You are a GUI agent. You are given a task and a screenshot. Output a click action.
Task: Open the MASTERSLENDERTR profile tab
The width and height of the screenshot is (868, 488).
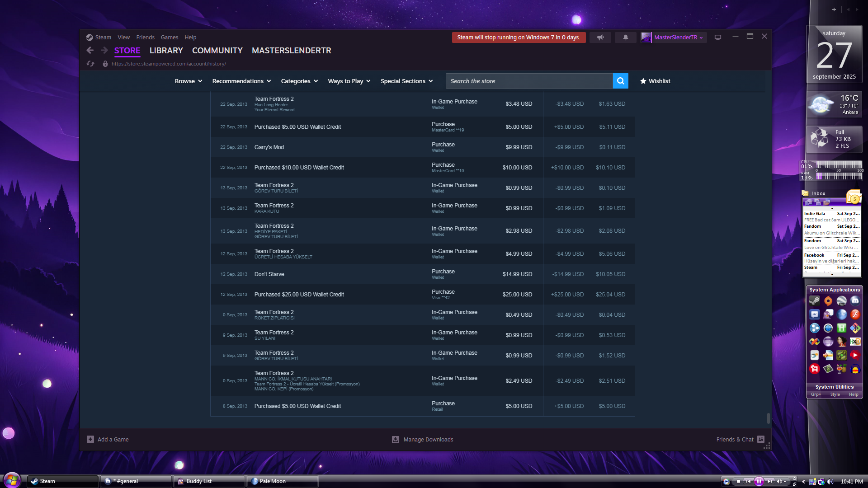292,51
